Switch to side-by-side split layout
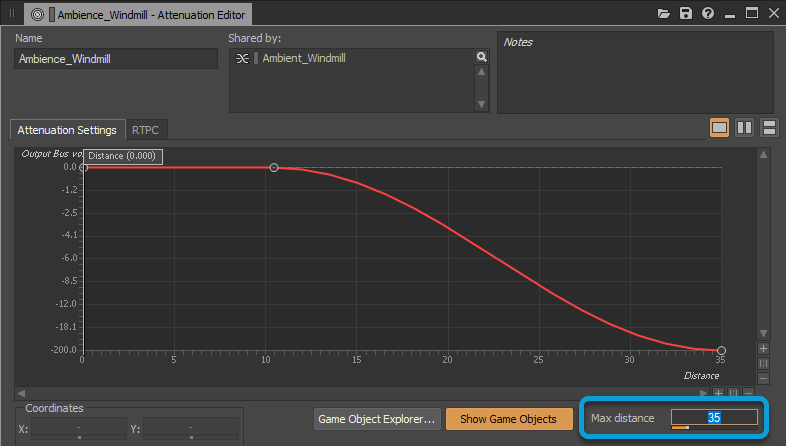 744,128
